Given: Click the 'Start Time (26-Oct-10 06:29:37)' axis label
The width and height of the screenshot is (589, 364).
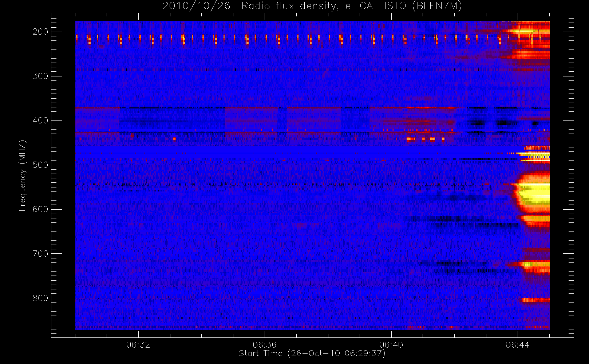Looking at the screenshot, I should (x=312, y=353).
